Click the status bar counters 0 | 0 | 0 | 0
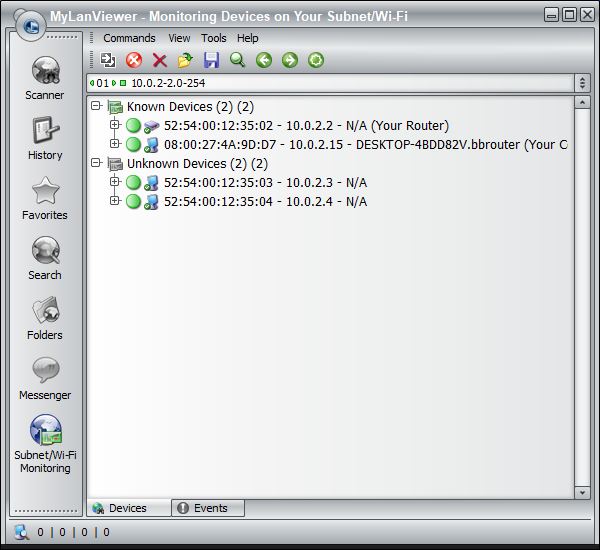Image resolution: width=600 pixels, height=550 pixels. click(x=73, y=532)
